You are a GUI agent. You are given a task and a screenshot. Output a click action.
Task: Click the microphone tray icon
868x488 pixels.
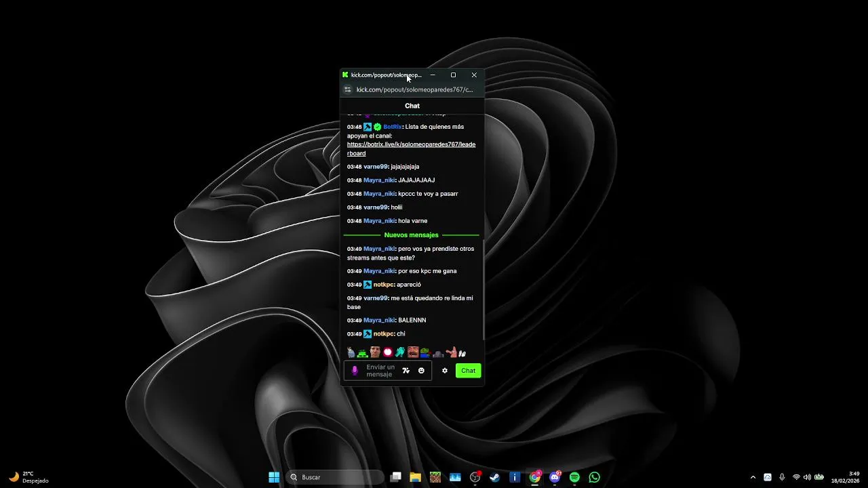click(782, 477)
